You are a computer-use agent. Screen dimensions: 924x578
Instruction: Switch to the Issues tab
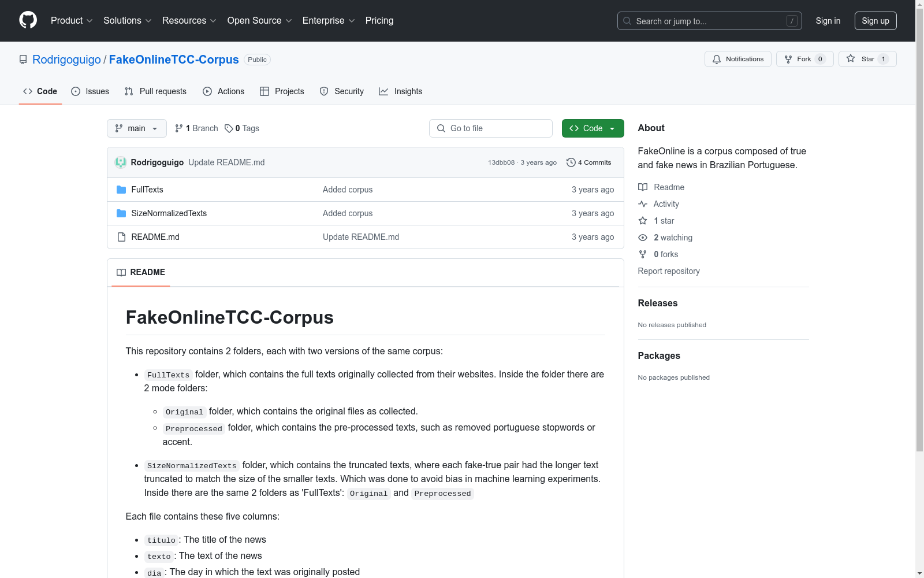click(x=90, y=91)
